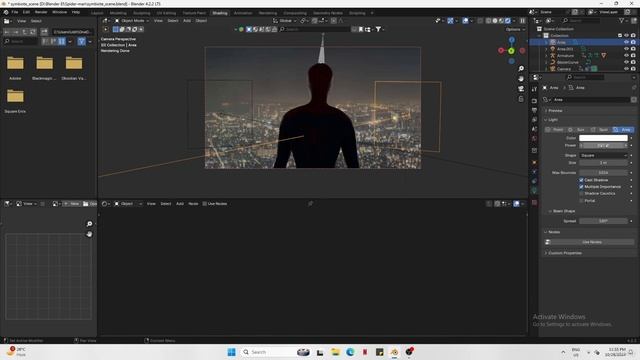Click the node editor zoom magnifier icon
Image resolution: width=640 pixels, height=360 pixels.
pyautogui.click(x=89, y=224)
